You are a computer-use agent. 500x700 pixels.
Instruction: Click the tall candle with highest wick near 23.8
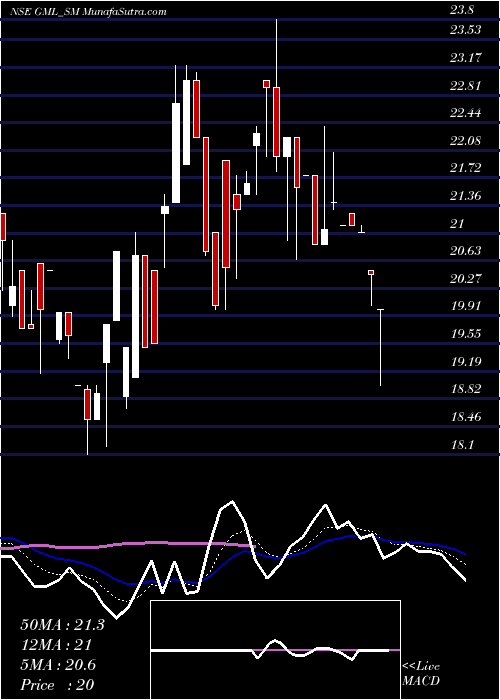[276, 121]
